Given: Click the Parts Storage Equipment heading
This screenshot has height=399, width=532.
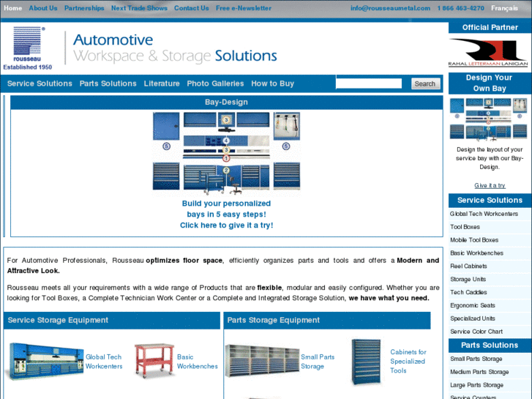Looking at the screenshot, I should coord(273,320).
